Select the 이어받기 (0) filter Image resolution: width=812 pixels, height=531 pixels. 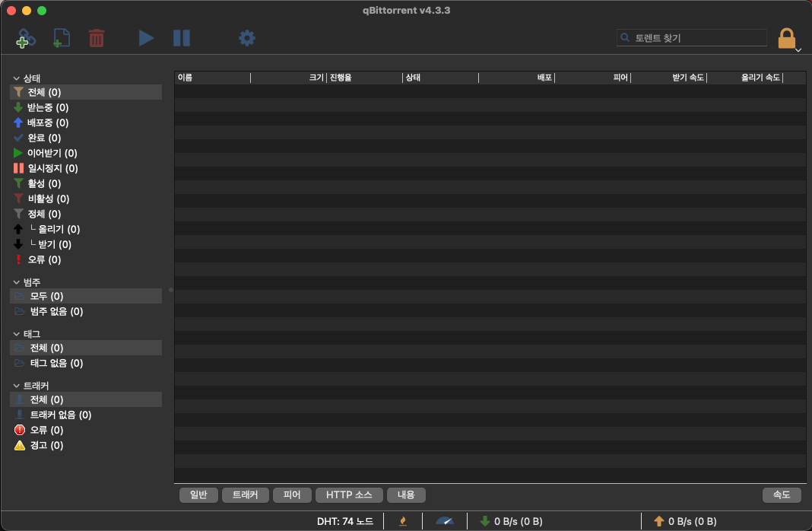(x=86, y=153)
